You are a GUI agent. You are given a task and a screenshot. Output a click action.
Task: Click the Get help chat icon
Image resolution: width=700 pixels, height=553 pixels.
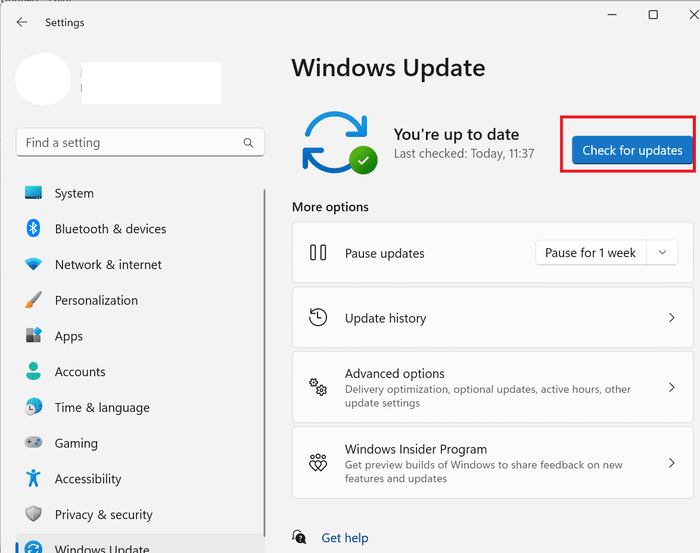299,536
